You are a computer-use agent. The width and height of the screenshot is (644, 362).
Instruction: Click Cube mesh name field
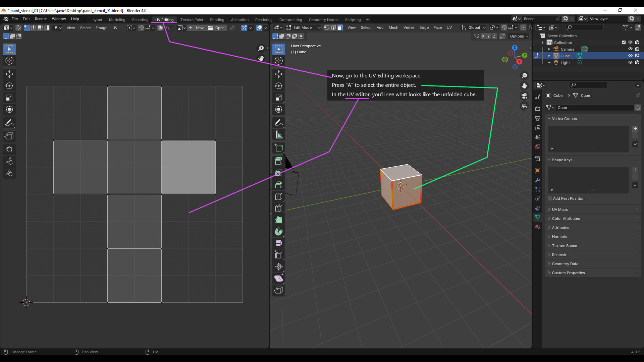click(595, 108)
